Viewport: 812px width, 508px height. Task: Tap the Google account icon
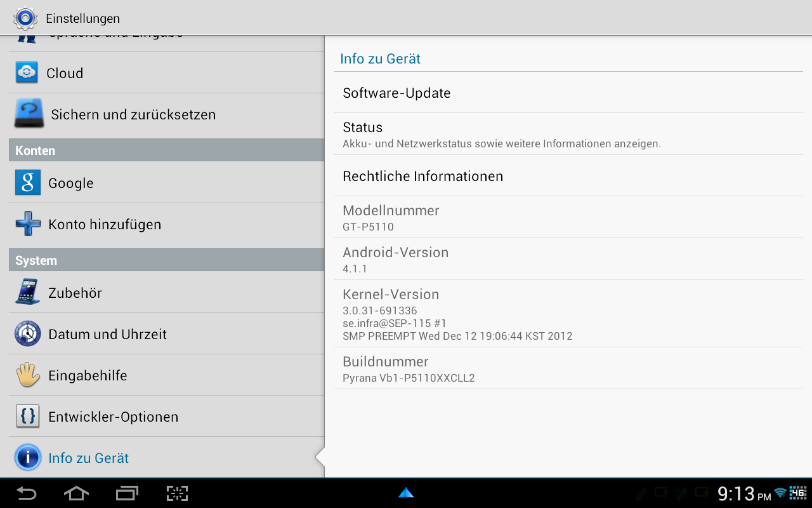[27, 183]
